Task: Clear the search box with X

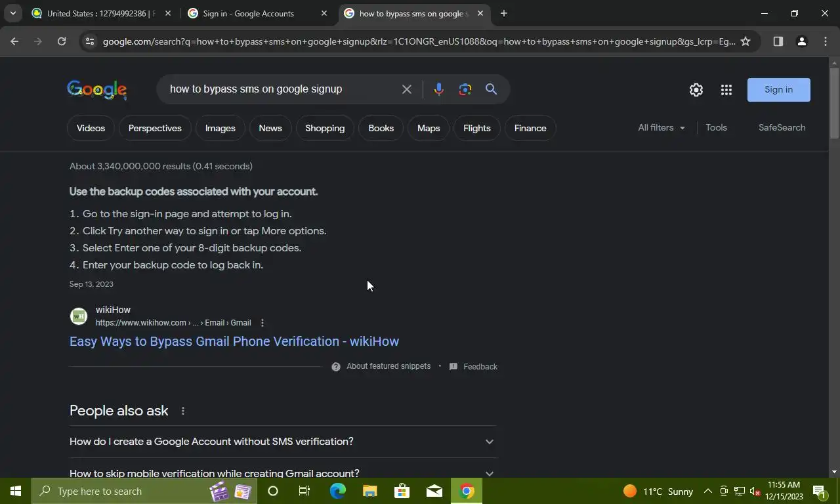Action: point(407,89)
